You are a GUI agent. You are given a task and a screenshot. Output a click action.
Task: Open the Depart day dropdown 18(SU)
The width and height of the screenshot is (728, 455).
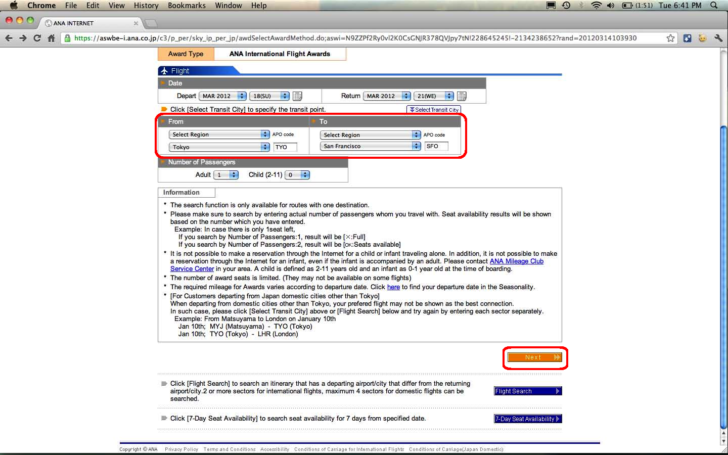click(269, 96)
